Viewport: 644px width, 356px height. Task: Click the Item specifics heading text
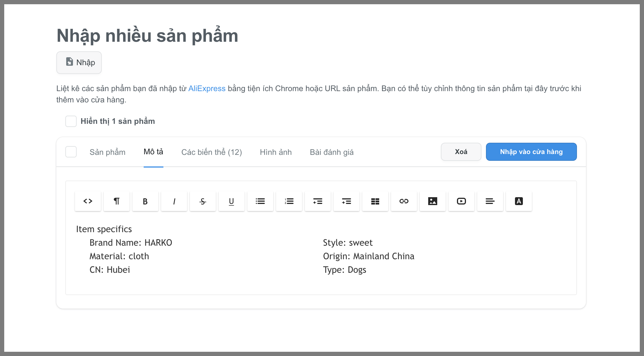coord(104,229)
